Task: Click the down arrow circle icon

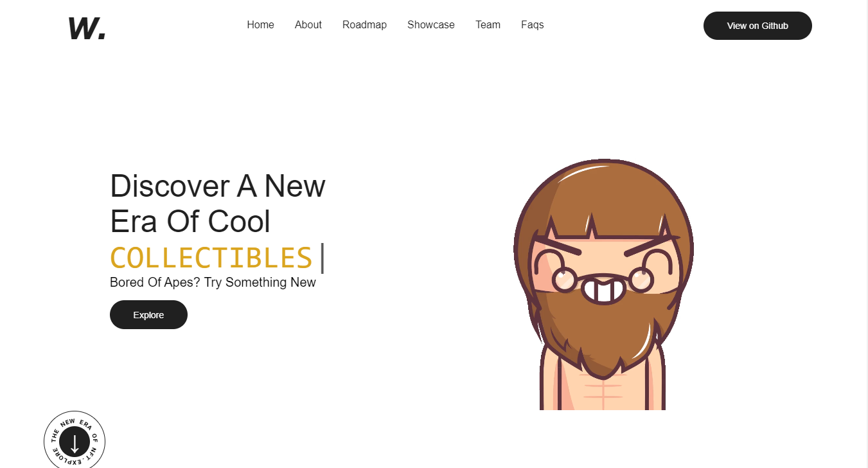Action: click(75, 442)
